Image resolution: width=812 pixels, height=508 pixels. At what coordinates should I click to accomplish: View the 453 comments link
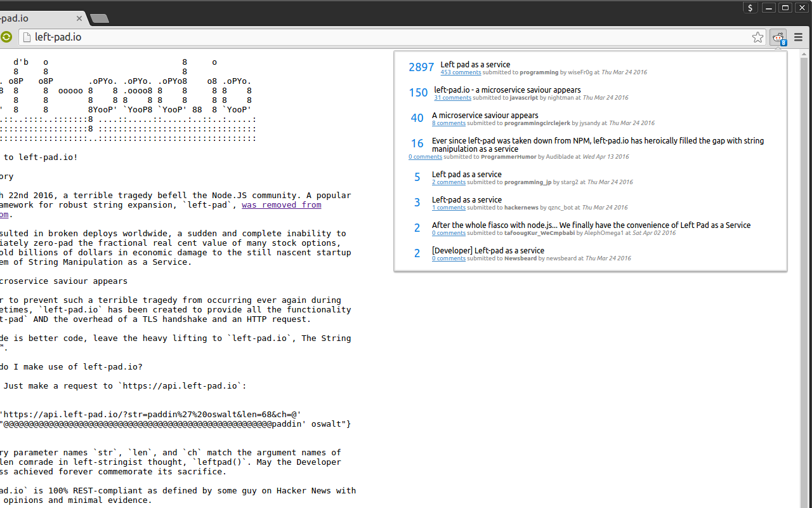pyautogui.click(x=461, y=72)
